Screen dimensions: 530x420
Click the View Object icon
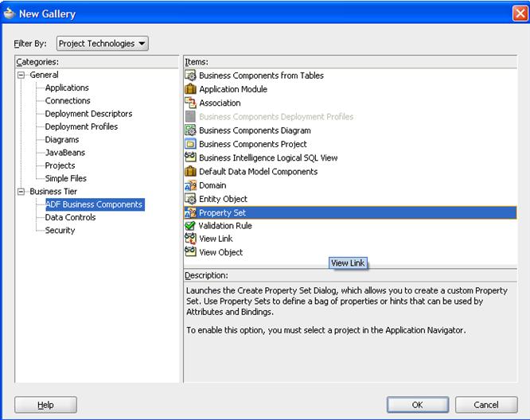coord(190,252)
